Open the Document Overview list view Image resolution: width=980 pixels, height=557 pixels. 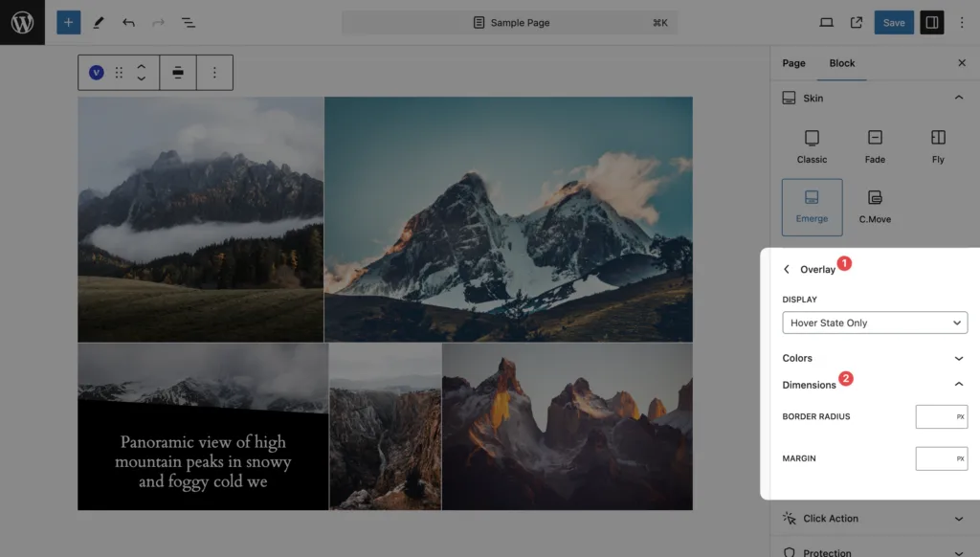(x=189, y=23)
